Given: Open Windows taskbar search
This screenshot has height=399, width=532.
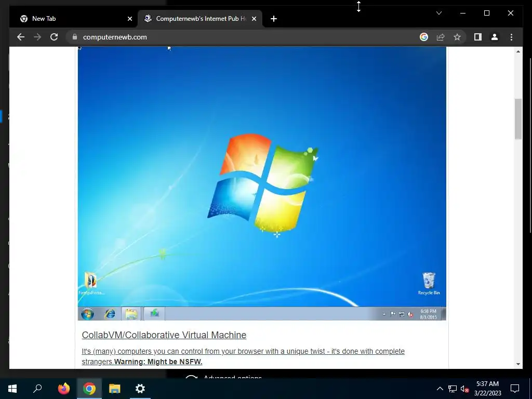Looking at the screenshot, I should click(x=37, y=389).
